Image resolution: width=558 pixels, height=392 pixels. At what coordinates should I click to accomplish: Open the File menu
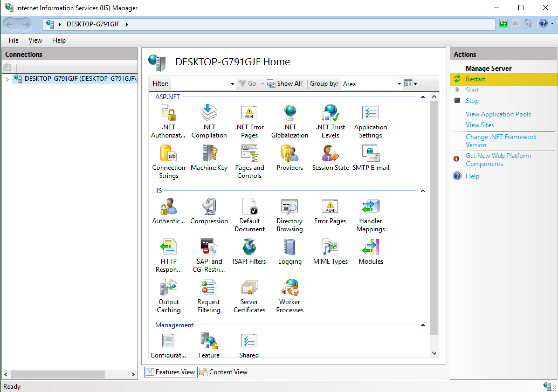pyautogui.click(x=13, y=40)
